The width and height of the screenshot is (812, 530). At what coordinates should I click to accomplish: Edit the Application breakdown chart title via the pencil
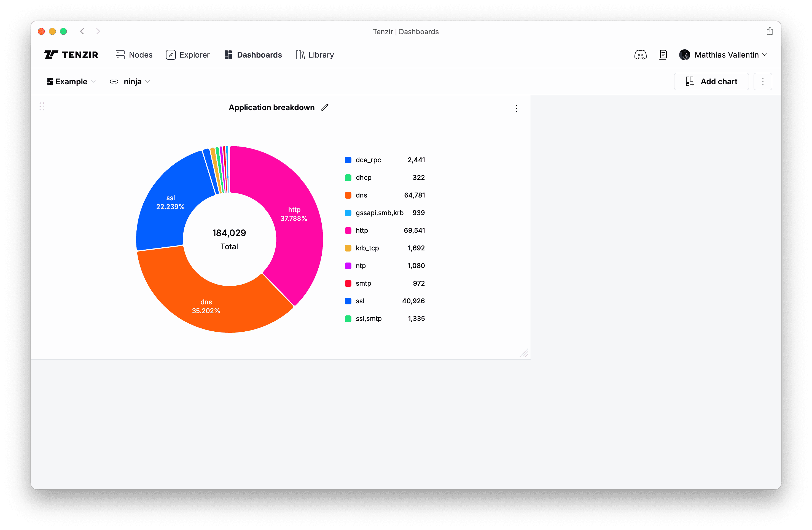point(324,107)
